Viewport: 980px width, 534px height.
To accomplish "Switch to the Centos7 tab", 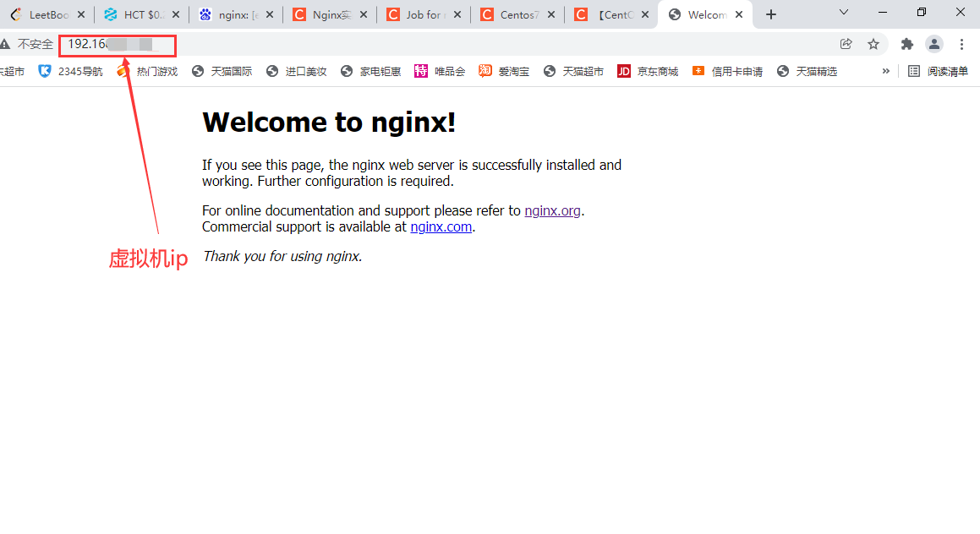I will pos(516,14).
